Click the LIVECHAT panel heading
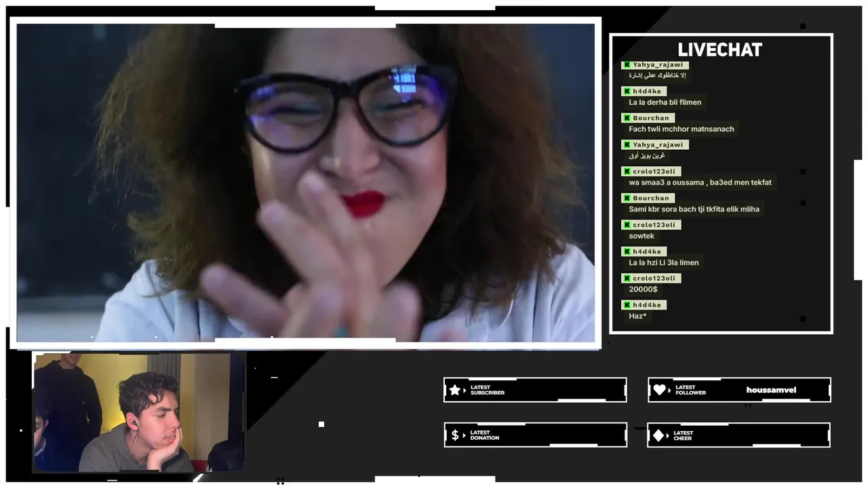868x488 pixels. pos(720,49)
